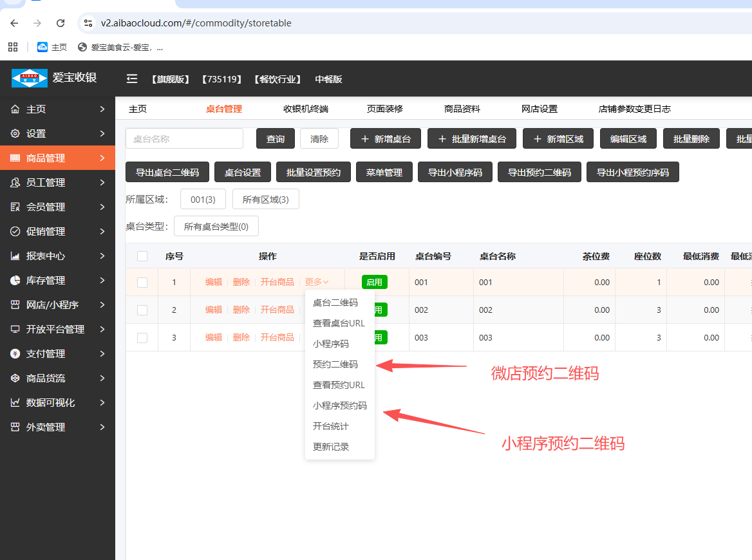Select 预约二维码 from the dropdown menu
The height and width of the screenshot is (560, 752).
click(x=335, y=364)
